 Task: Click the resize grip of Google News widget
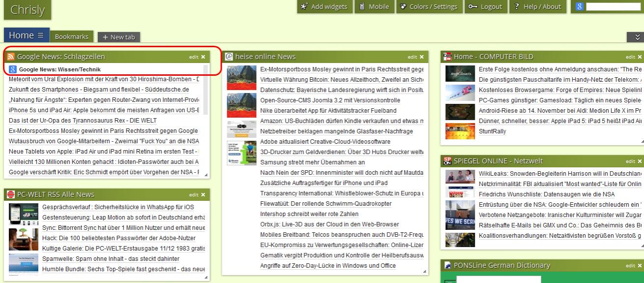(206, 175)
